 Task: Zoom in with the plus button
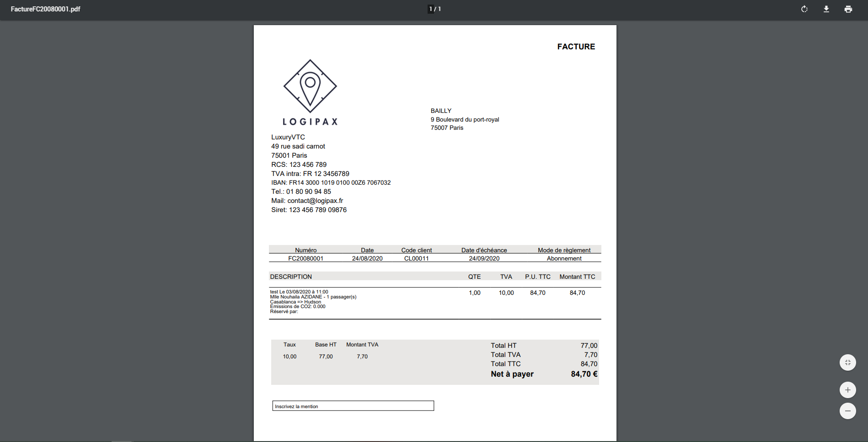click(847, 390)
